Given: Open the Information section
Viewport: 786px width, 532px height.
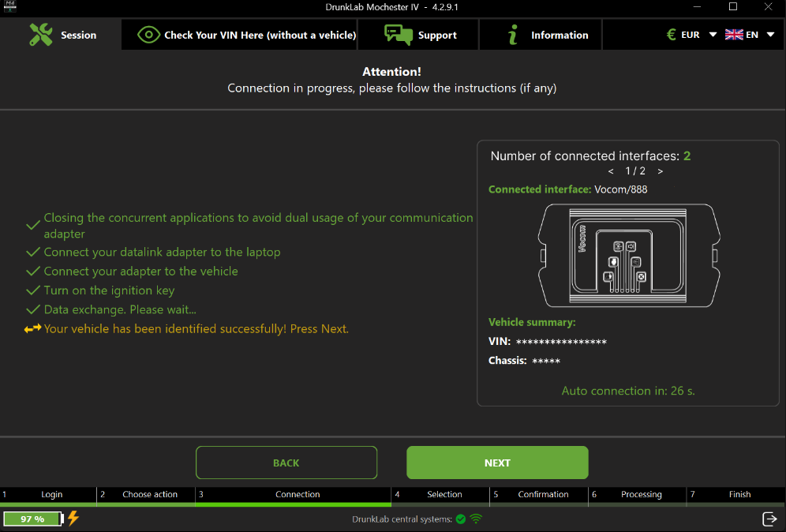Looking at the screenshot, I should coord(541,35).
